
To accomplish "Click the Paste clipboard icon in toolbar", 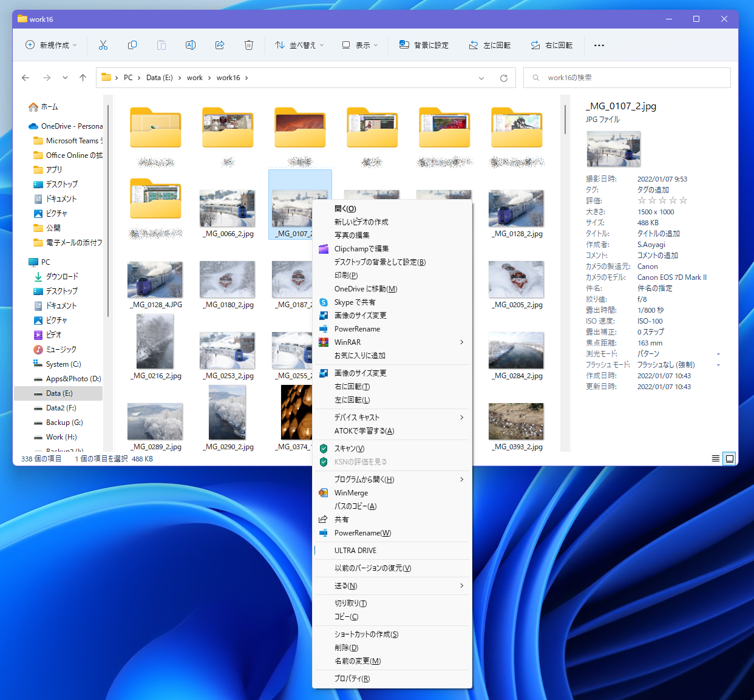I will click(x=161, y=45).
